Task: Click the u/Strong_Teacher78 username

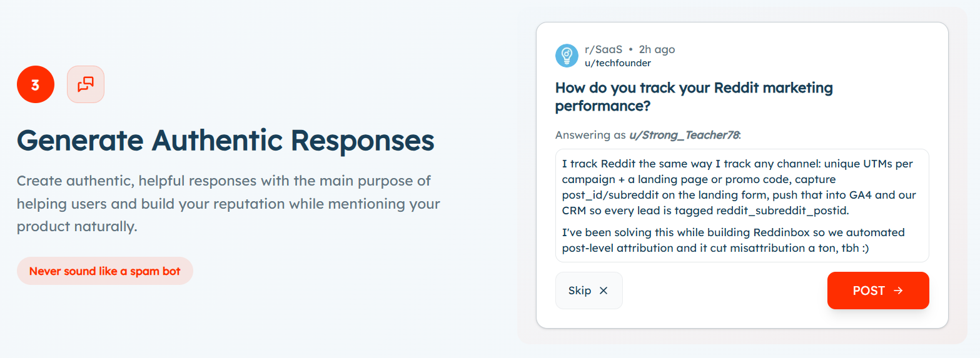Action: pyautogui.click(x=684, y=135)
